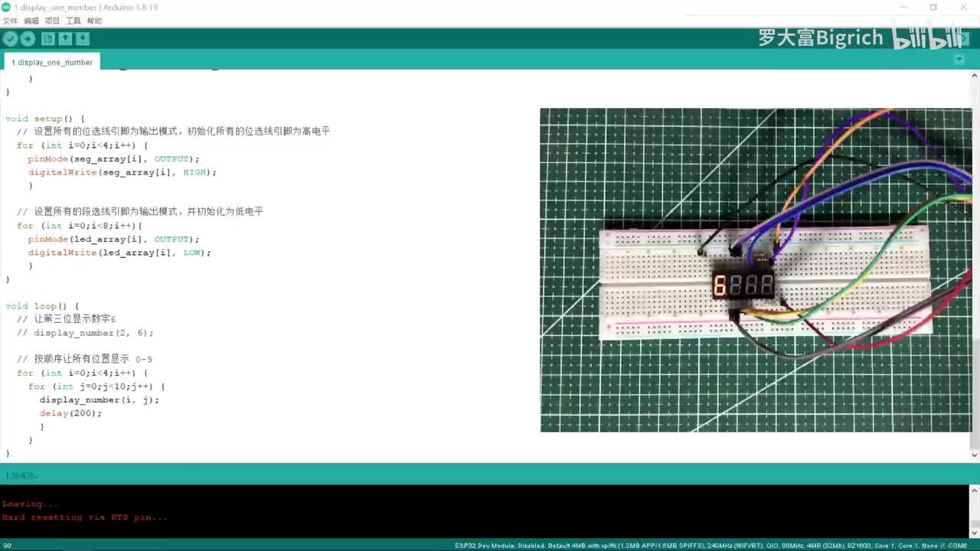Open the tab options dropdown arrow

pos(959,59)
